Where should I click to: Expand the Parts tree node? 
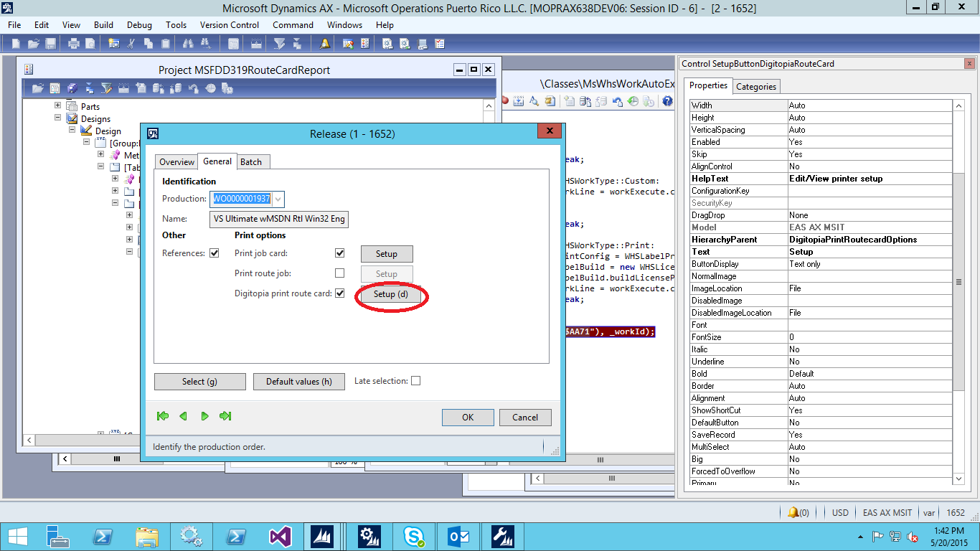click(x=58, y=106)
